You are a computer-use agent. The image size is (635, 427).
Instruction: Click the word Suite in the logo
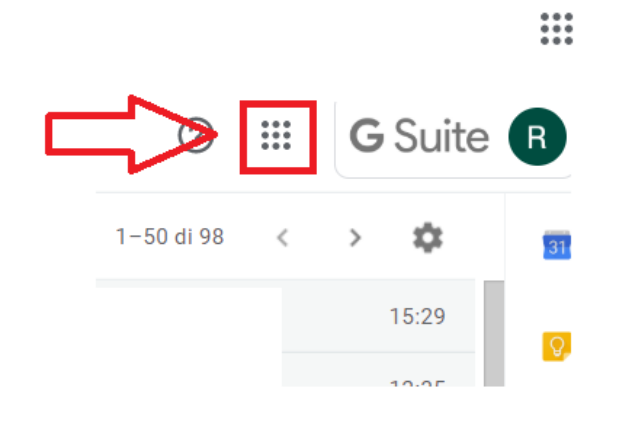click(442, 136)
